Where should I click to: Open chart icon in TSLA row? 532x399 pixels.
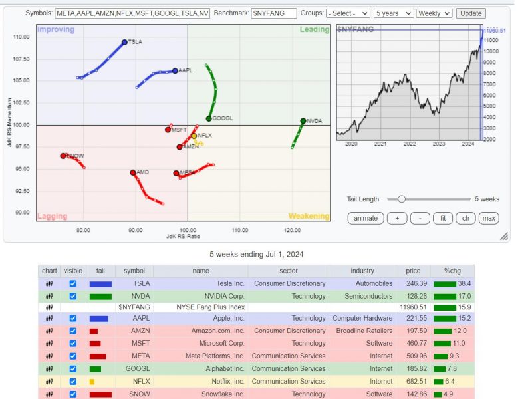point(49,284)
